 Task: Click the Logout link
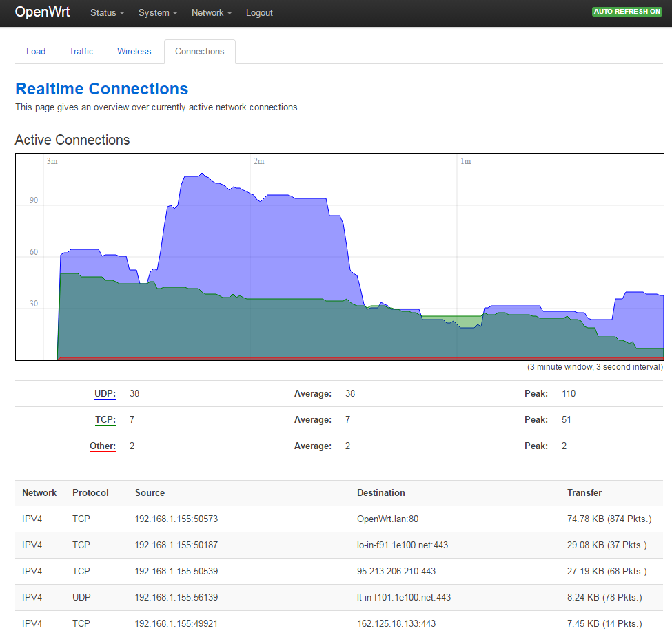tap(259, 13)
